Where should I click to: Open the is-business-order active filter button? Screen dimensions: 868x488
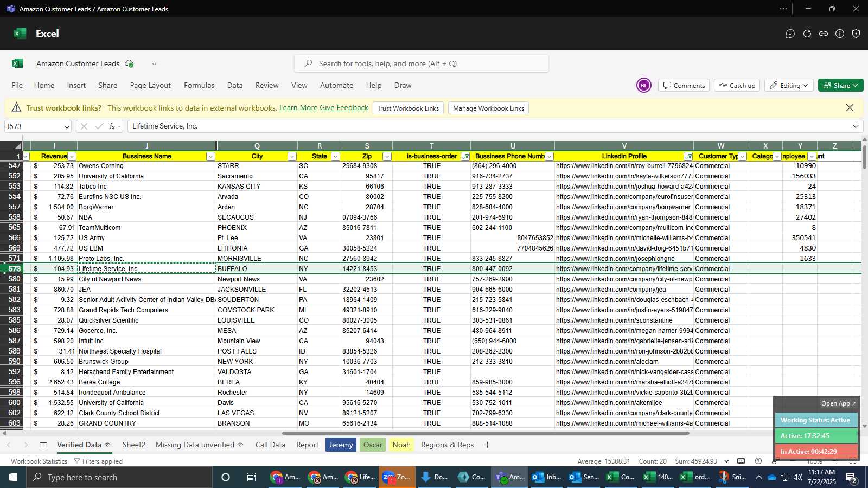(465, 157)
